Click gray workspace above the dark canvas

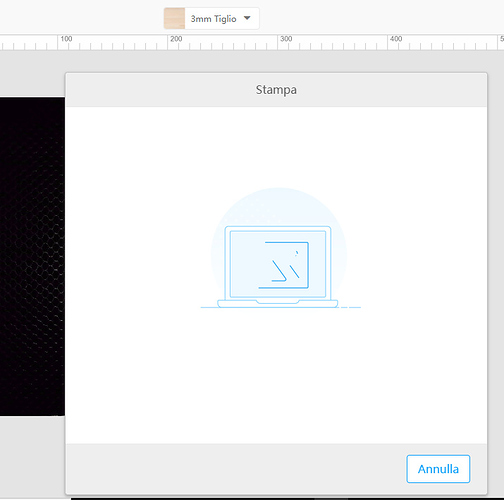click(32, 74)
